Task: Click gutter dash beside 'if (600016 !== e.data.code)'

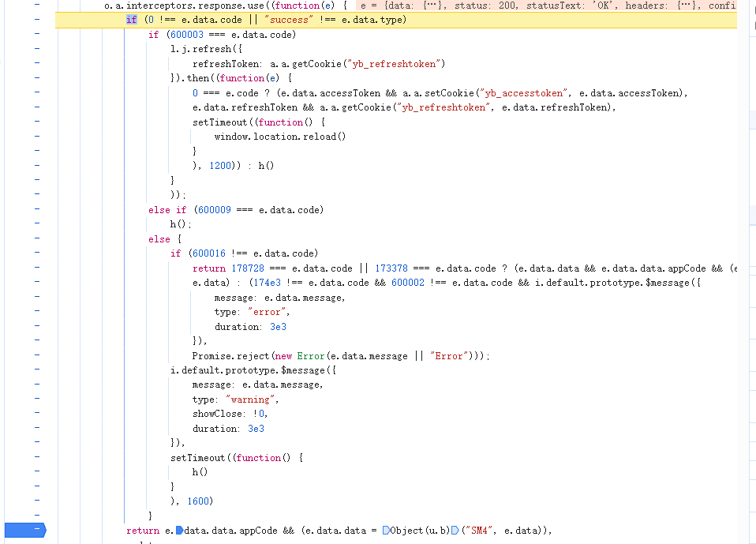Action: [37, 252]
